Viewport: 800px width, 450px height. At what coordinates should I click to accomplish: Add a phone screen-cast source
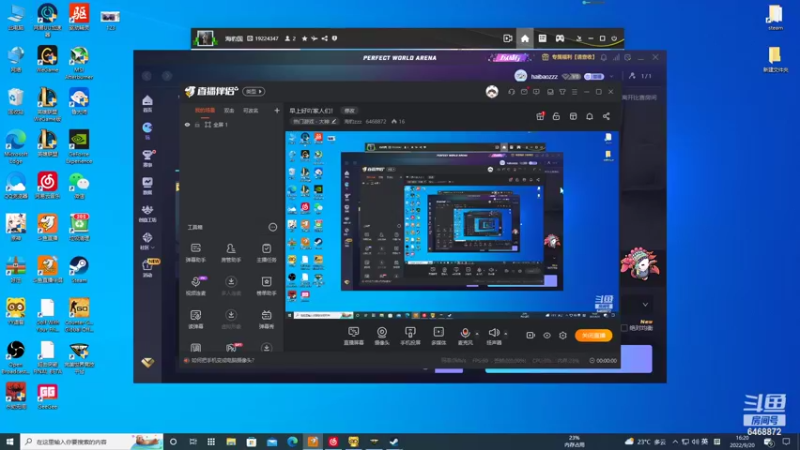click(410, 336)
